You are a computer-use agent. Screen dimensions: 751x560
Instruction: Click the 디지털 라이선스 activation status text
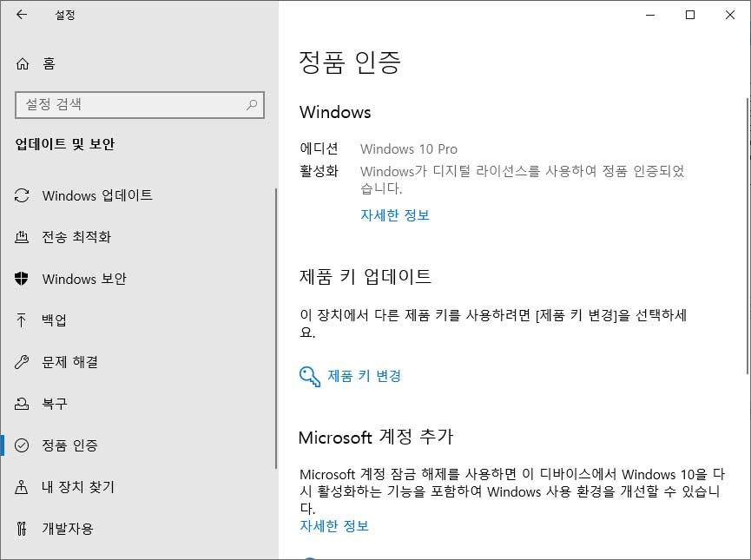[522, 180]
